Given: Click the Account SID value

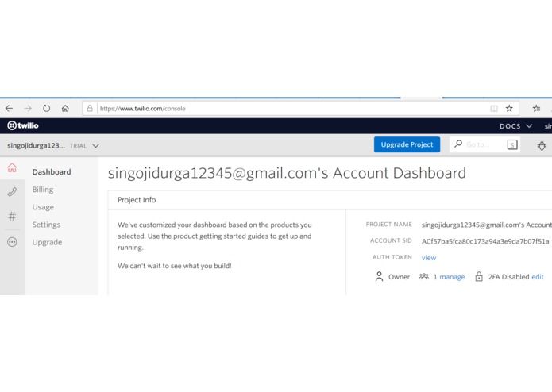Looking at the screenshot, I should pos(485,241).
